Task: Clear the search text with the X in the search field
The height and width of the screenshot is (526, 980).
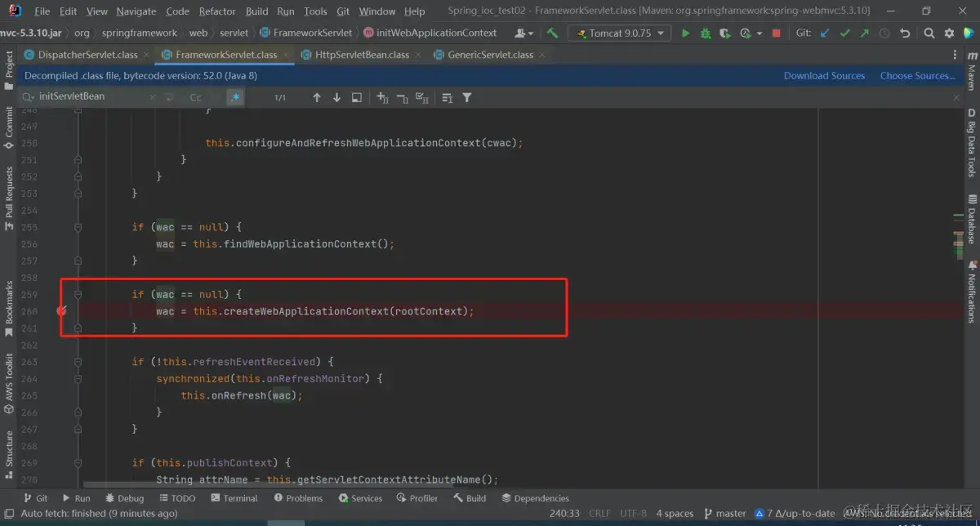Action: point(152,96)
